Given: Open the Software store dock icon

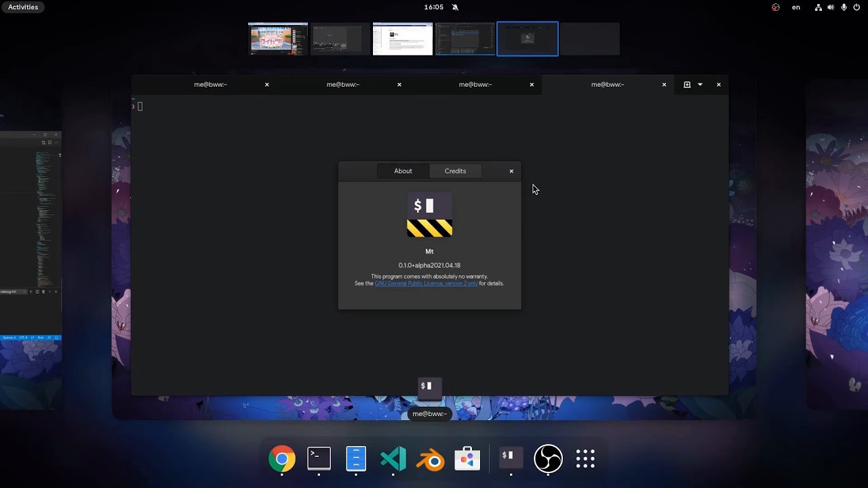Looking at the screenshot, I should pos(467,459).
